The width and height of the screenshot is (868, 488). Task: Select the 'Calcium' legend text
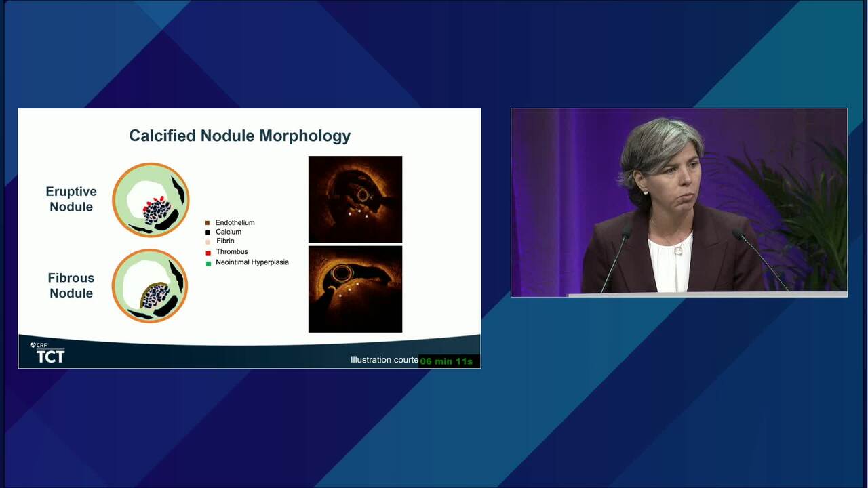[229, 232]
